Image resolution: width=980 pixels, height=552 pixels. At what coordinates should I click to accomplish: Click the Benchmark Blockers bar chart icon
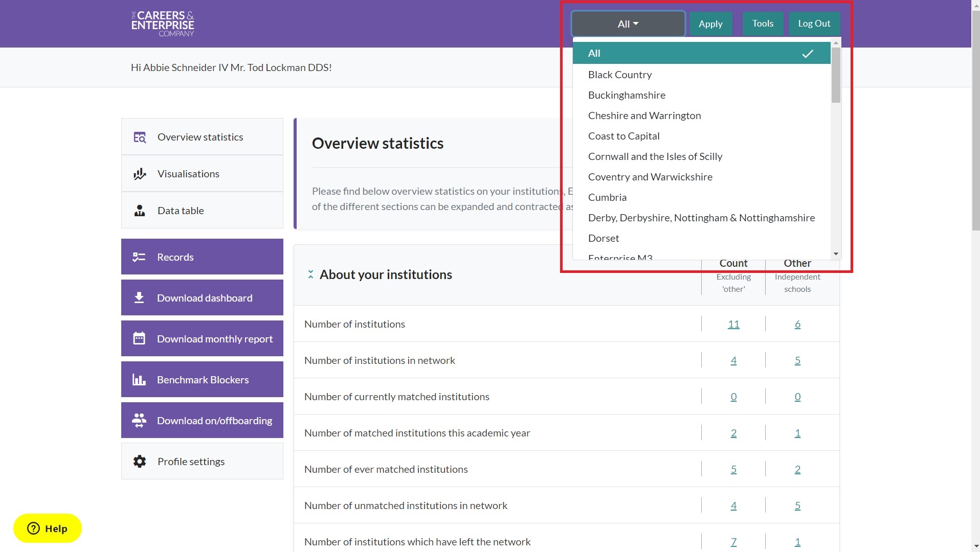139,379
